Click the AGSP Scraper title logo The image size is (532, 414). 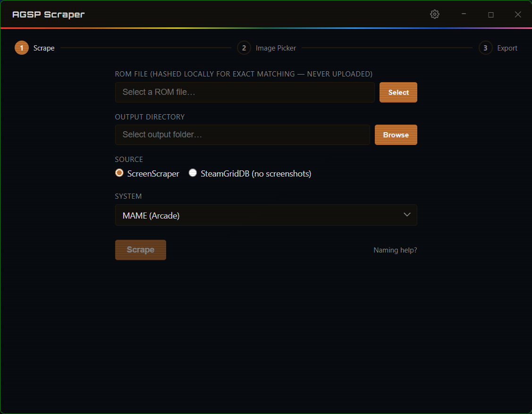[49, 14]
